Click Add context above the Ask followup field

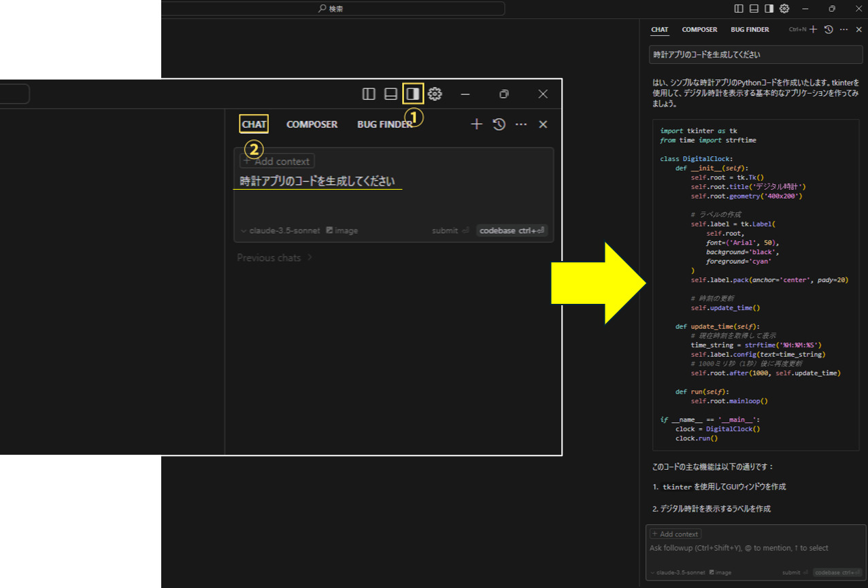pyautogui.click(x=675, y=534)
